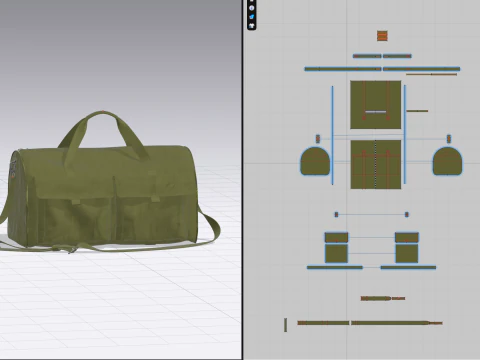Select the right long horizontal strip pattern near the top
The width and height of the screenshot is (480, 360).
click(x=421, y=69)
